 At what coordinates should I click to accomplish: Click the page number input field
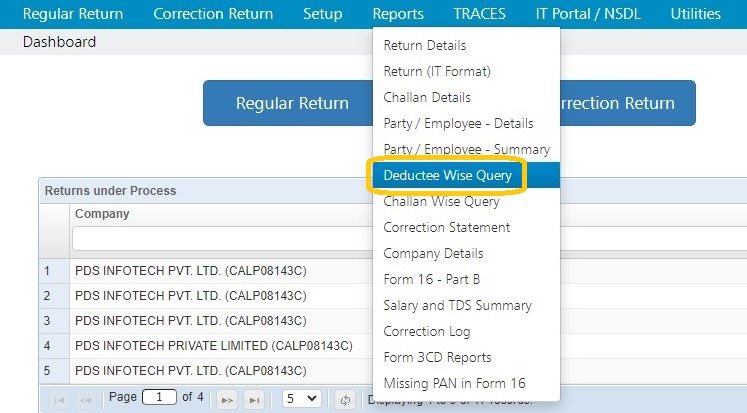click(158, 398)
